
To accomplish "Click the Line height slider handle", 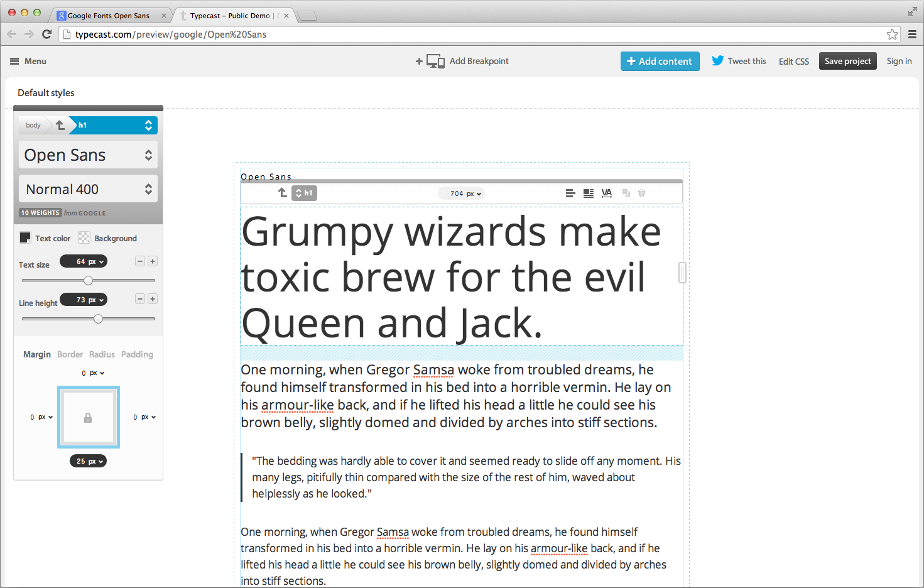I will coord(98,318).
